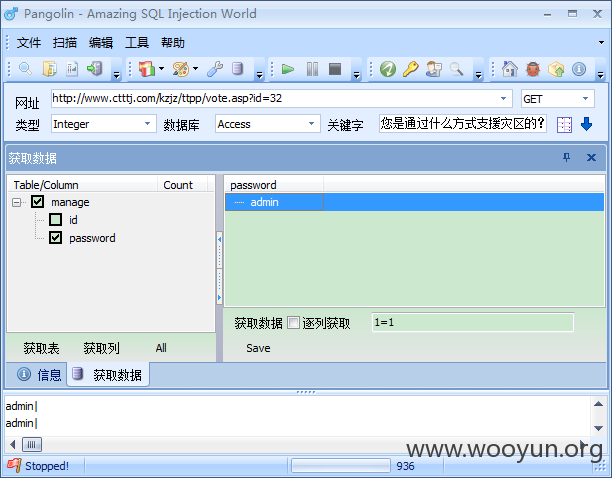Viewport: 612px width, 478px height.
Task: Switch to the 获取数据 bottom tab
Action: click(x=108, y=375)
